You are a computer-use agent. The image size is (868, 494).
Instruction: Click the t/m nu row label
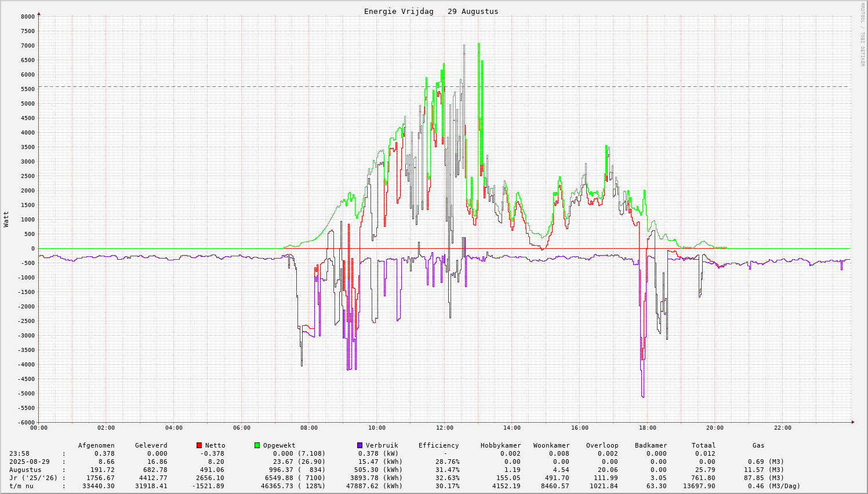click(x=21, y=486)
